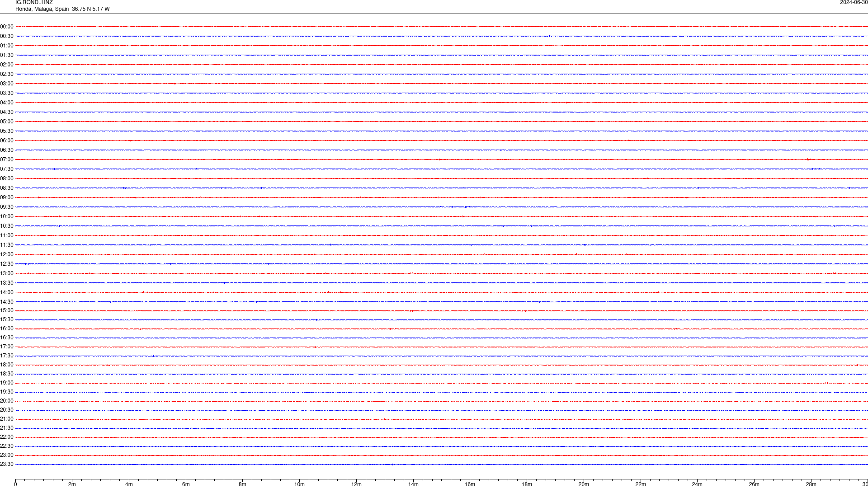Click the 10m tick on time axis
The height and width of the screenshot is (488, 868).
299,484
